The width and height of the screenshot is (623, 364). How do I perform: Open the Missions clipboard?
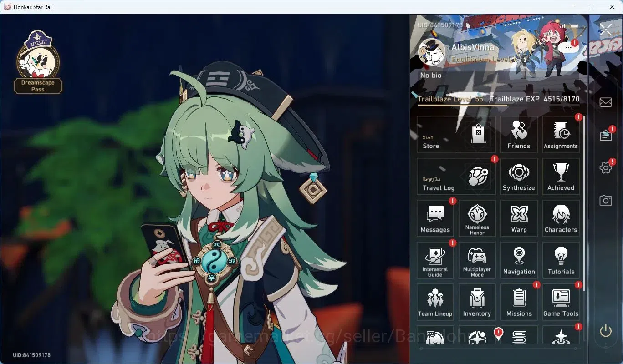point(519,302)
